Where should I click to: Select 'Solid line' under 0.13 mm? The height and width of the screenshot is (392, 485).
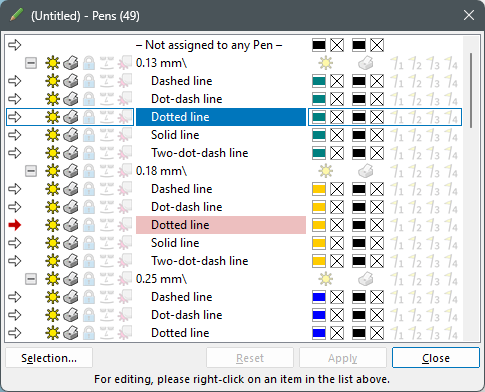click(x=175, y=135)
